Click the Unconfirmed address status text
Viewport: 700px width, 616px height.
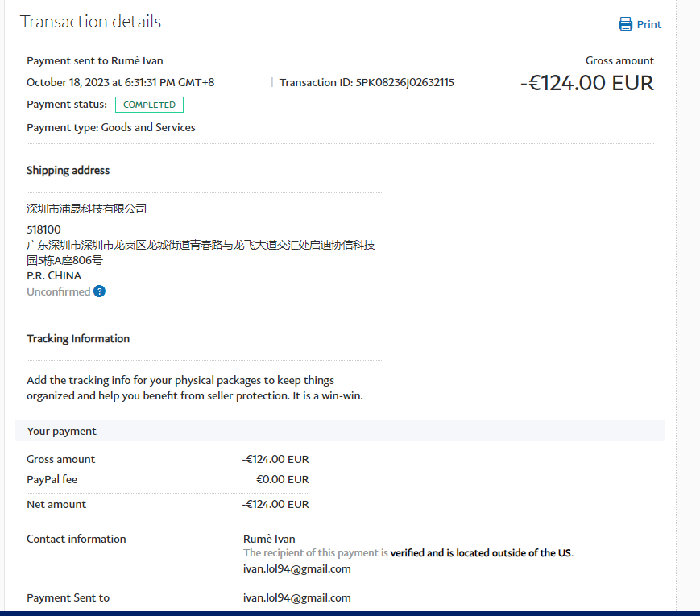[58, 291]
